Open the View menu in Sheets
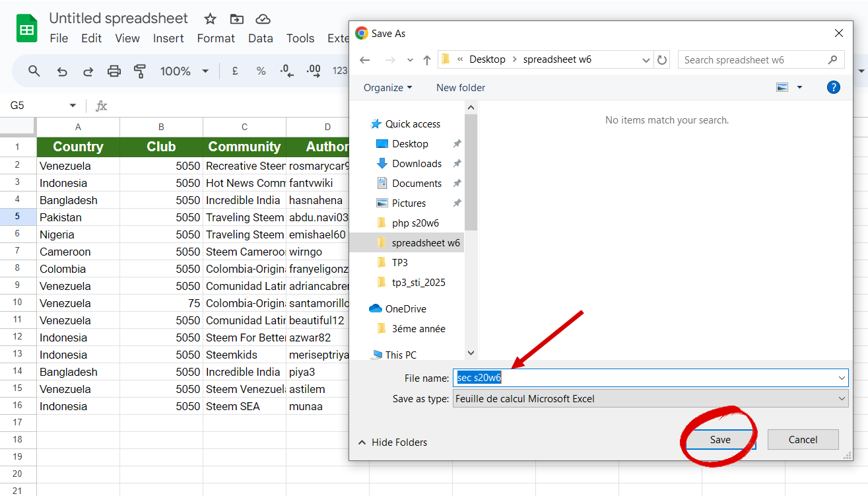Image resolution: width=868 pixels, height=496 pixels. pos(127,38)
